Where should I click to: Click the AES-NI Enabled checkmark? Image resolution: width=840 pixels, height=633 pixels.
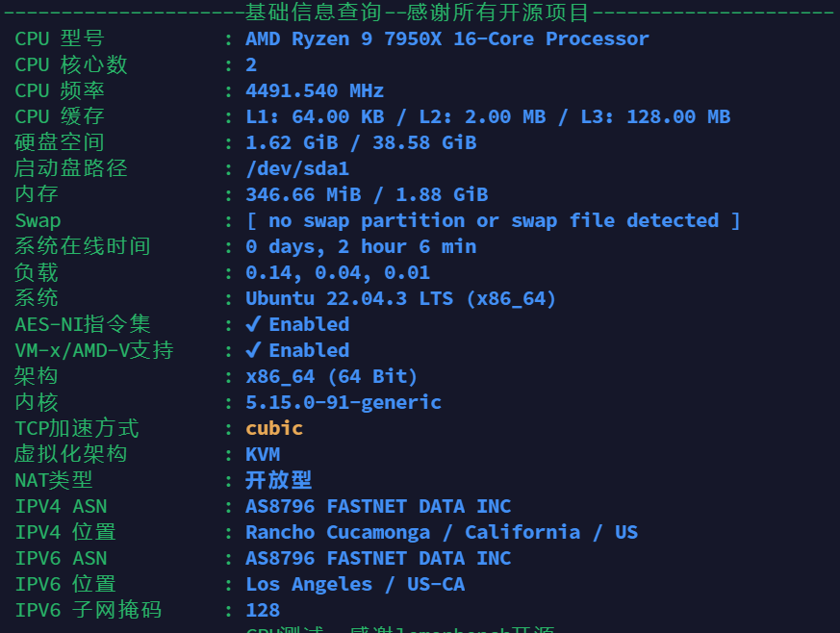254,324
